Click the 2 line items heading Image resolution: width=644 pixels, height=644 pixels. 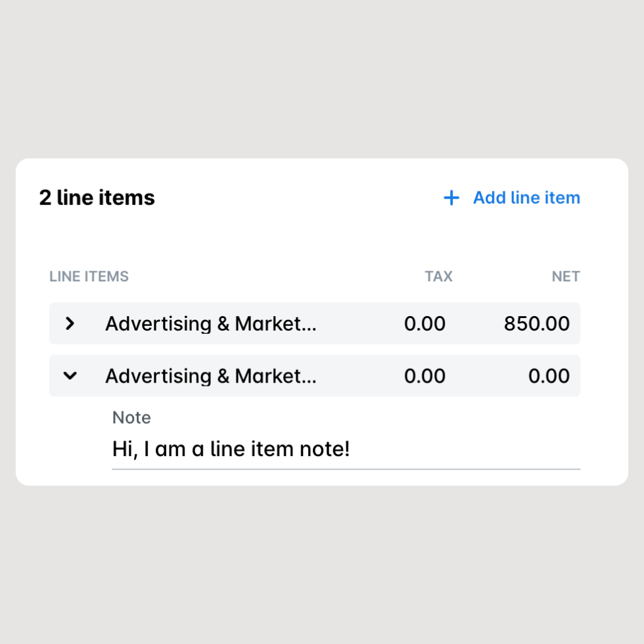pyautogui.click(x=97, y=198)
